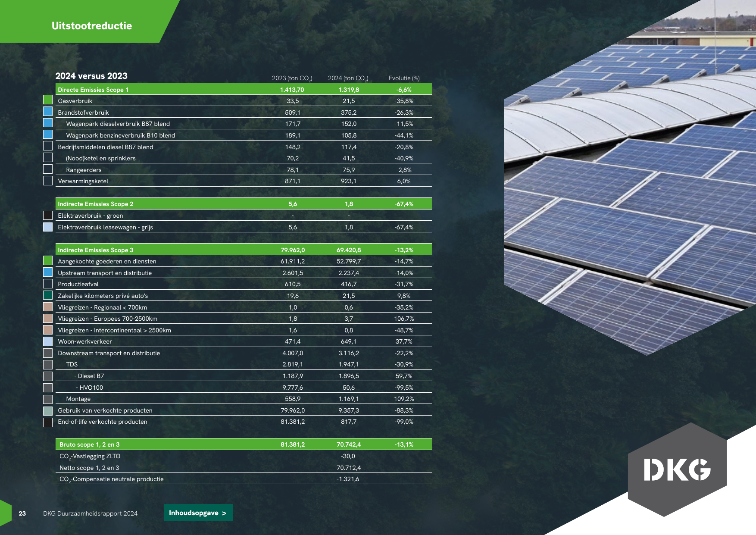Click the '-35,8%' evolution value for Gasverbruik

pos(404,101)
